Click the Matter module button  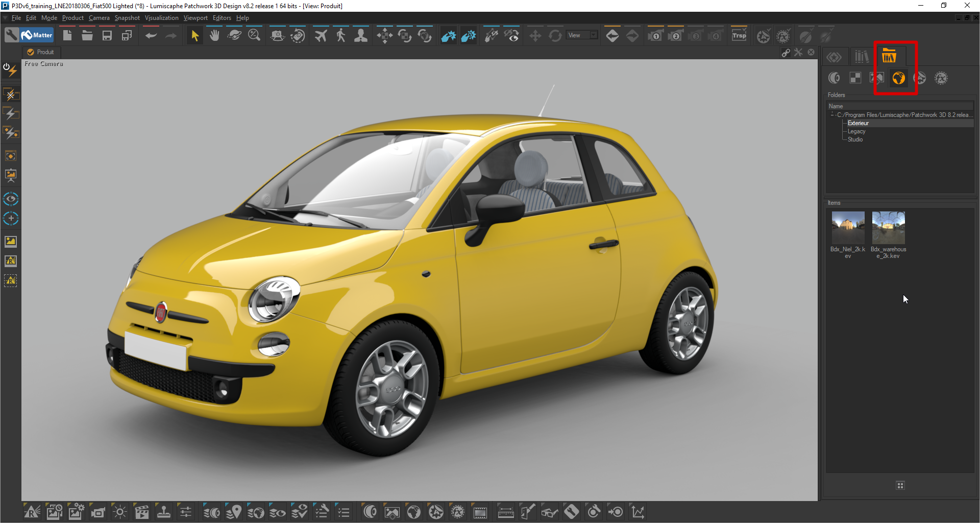tap(37, 35)
